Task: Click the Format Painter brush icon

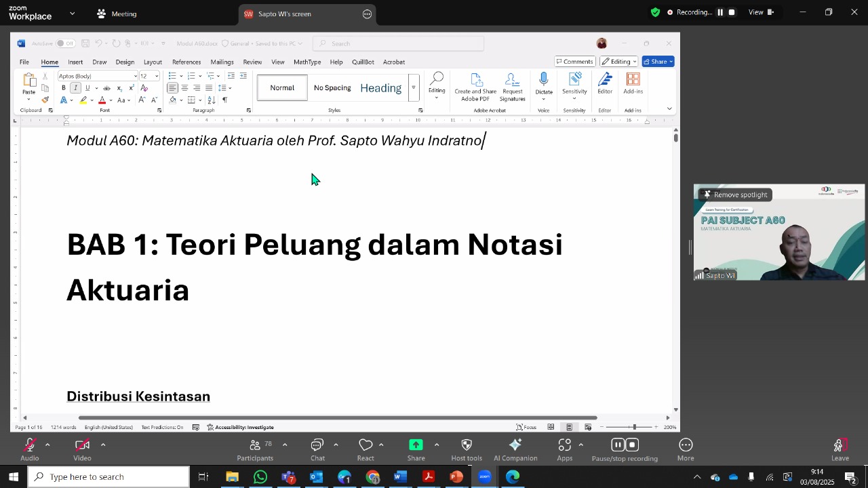Action: pyautogui.click(x=45, y=100)
